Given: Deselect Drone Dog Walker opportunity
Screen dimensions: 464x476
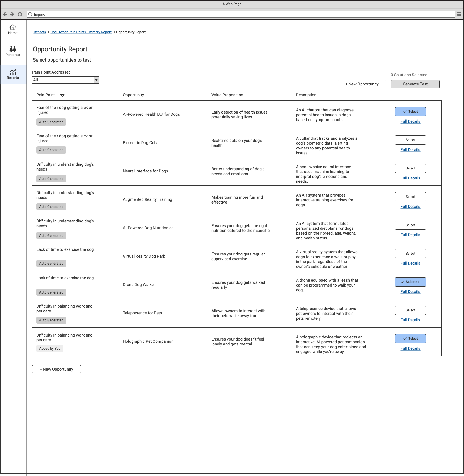Looking at the screenshot, I should pos(411,282).
